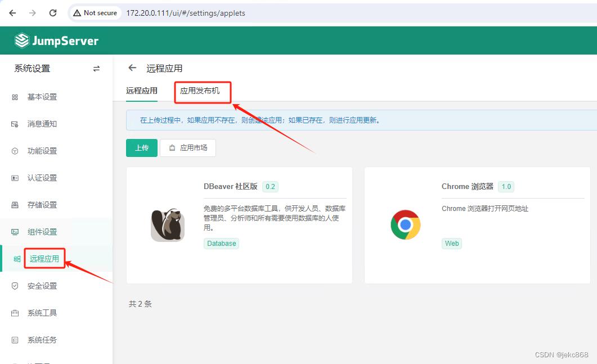
Task: Click the 组件设置 terminal icon
Action: 15,232
